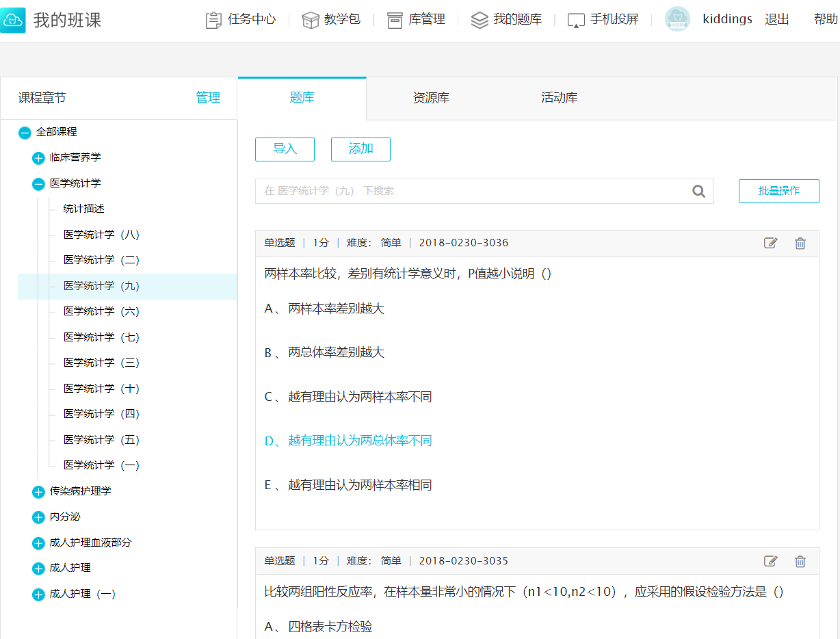The width and height of the screenshot is (840, 639).
Task: Select 医学统计学（六） chapter in tree
Action: point(101,311)
